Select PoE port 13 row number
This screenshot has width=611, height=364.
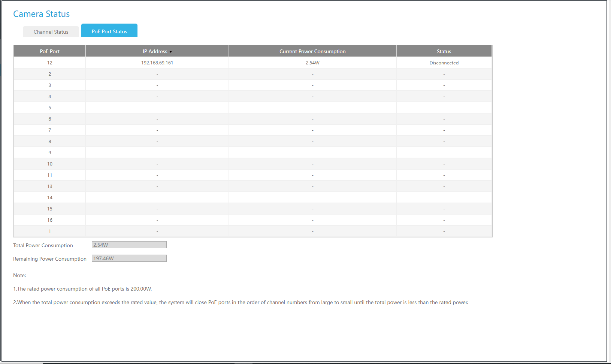coord(50,186)
